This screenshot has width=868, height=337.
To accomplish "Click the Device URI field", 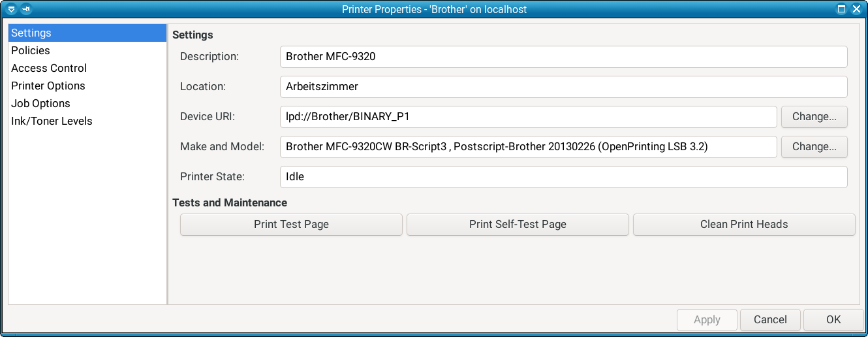I will 528,117.
